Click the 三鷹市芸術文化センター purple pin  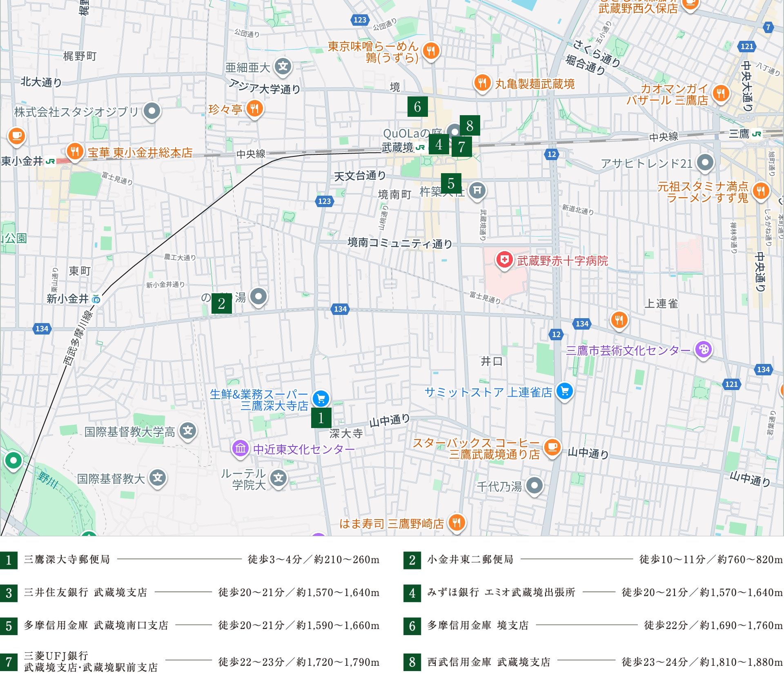(x=703, y=350)
